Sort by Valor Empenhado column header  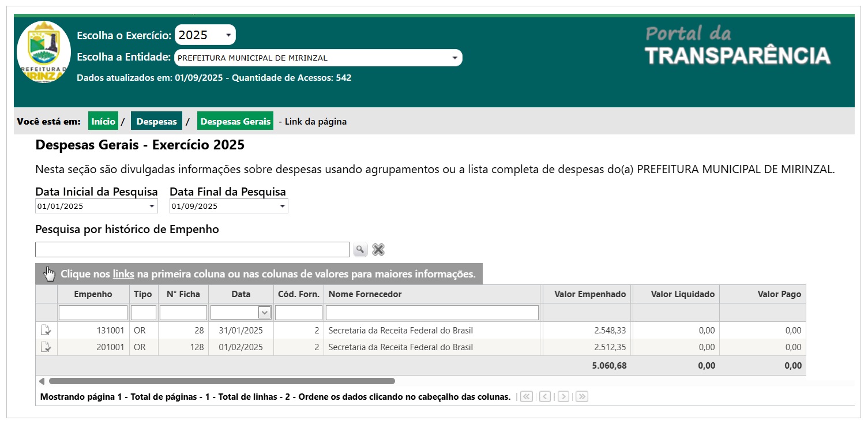pyautogui.click(x=589, y=294)
